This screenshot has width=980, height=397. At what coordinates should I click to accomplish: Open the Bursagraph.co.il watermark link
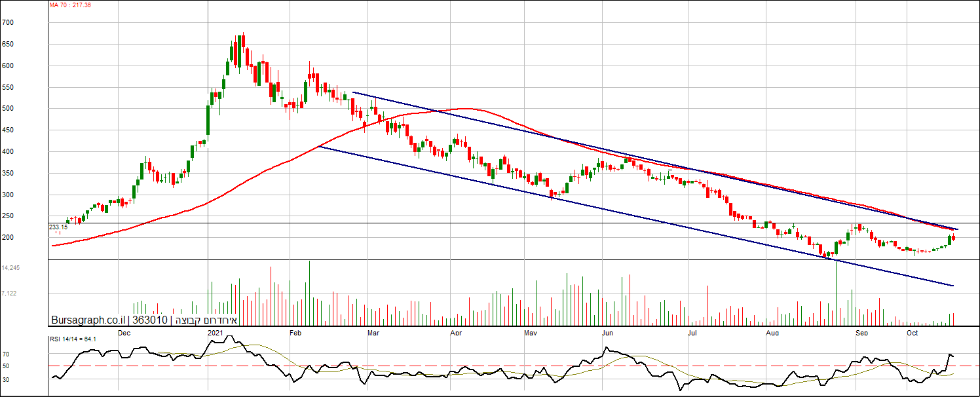[x=88, y=320]
